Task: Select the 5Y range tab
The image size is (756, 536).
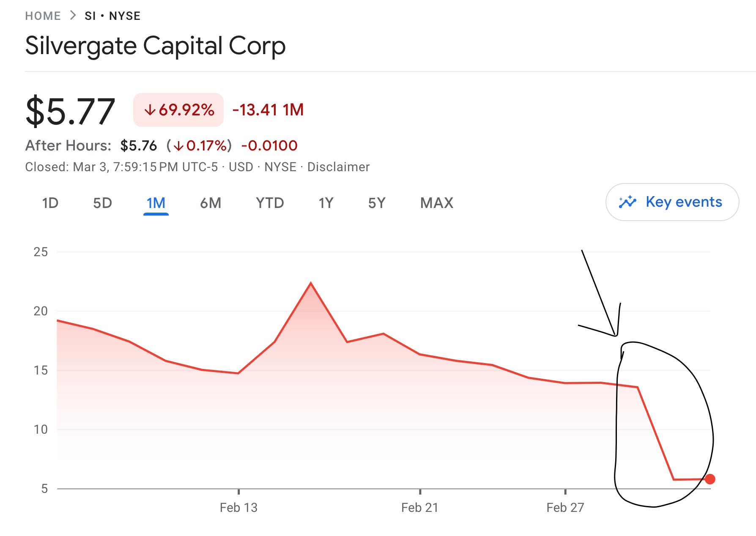Action: coord(377,203)
